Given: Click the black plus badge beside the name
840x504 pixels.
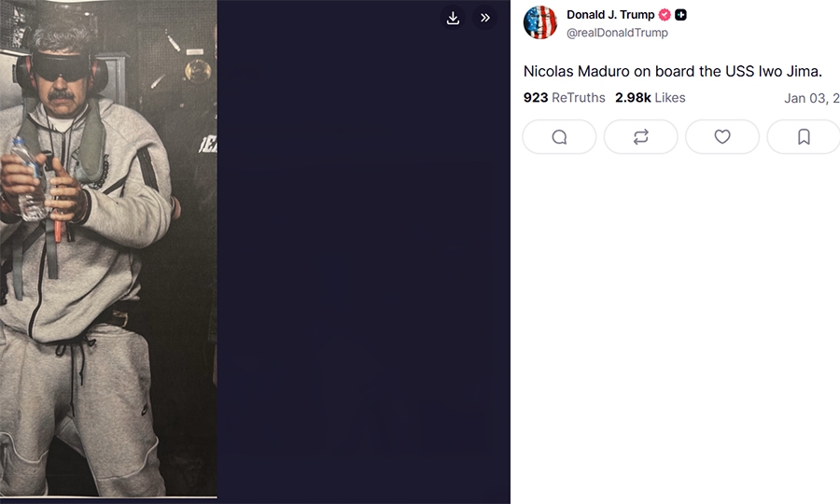Looking at the screenshot, I should [x=681, y=15].
